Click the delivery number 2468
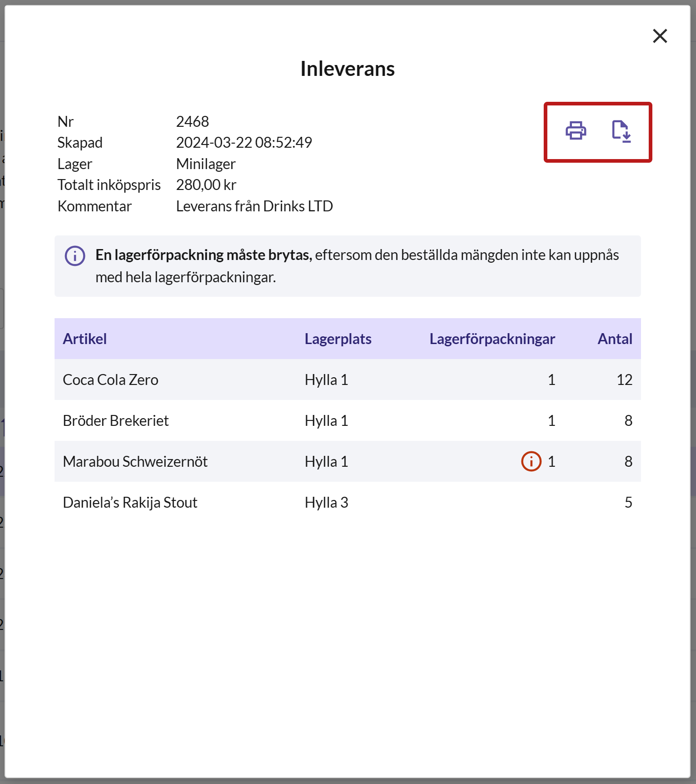 192,122
